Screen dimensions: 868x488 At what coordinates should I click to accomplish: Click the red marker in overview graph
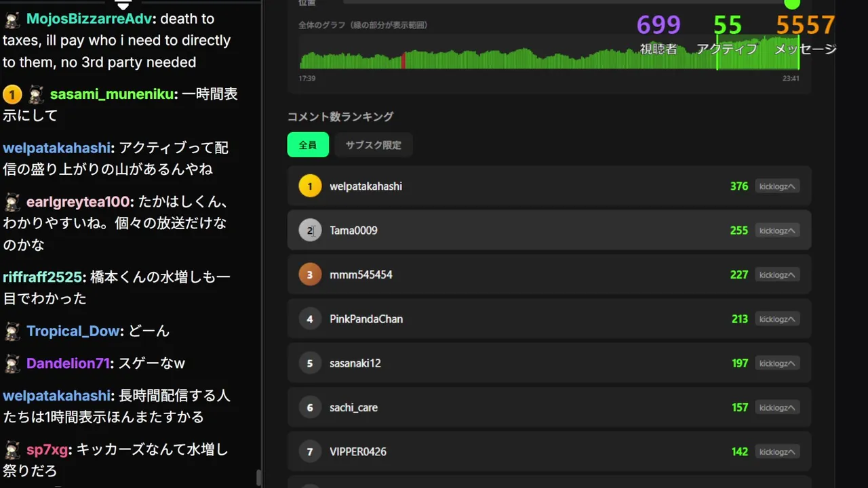coord(403,60)
